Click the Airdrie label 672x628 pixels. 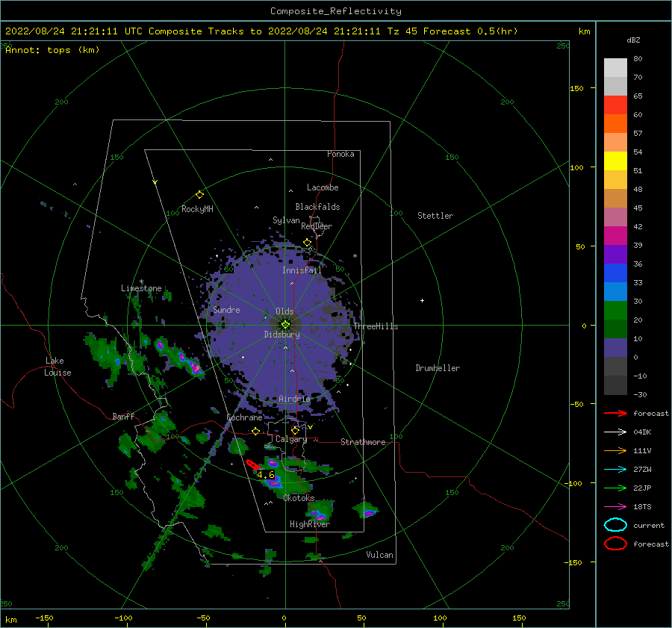tap(294, 399)
